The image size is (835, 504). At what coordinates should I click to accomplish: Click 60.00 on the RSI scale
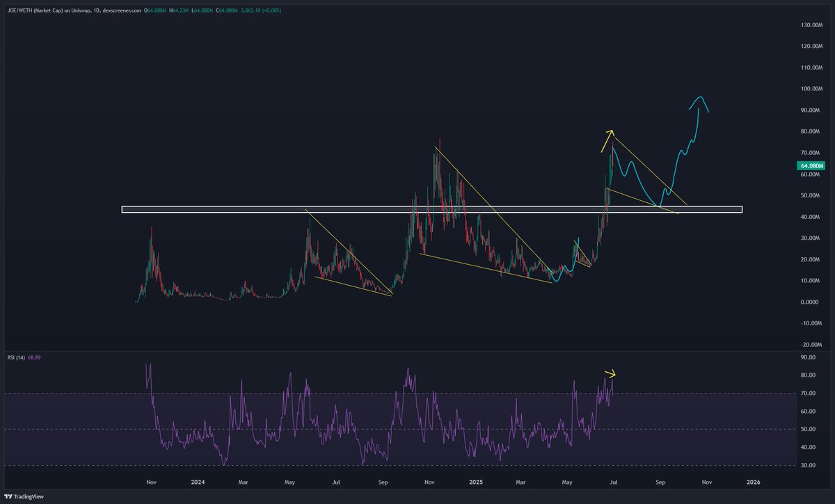809,412
